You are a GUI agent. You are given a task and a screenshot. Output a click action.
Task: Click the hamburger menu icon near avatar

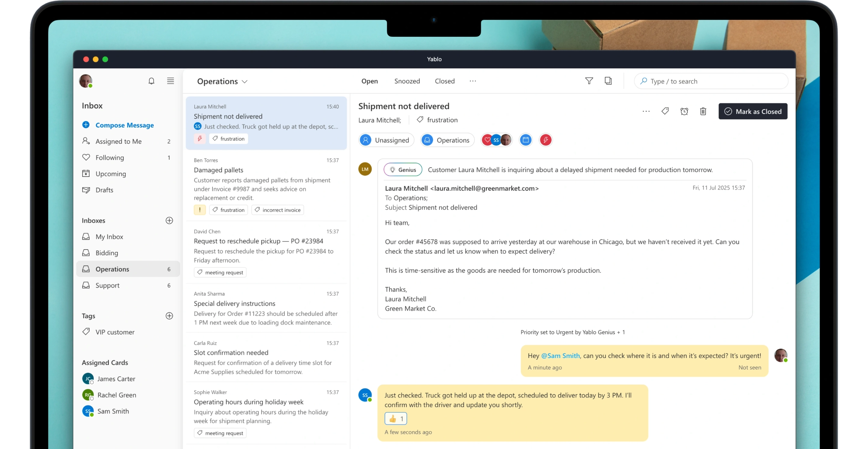[170, 81]
